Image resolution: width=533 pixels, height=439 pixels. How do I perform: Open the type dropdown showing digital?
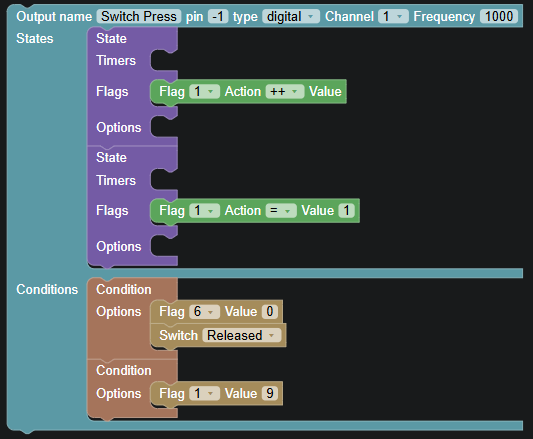(x=291, y=16)
